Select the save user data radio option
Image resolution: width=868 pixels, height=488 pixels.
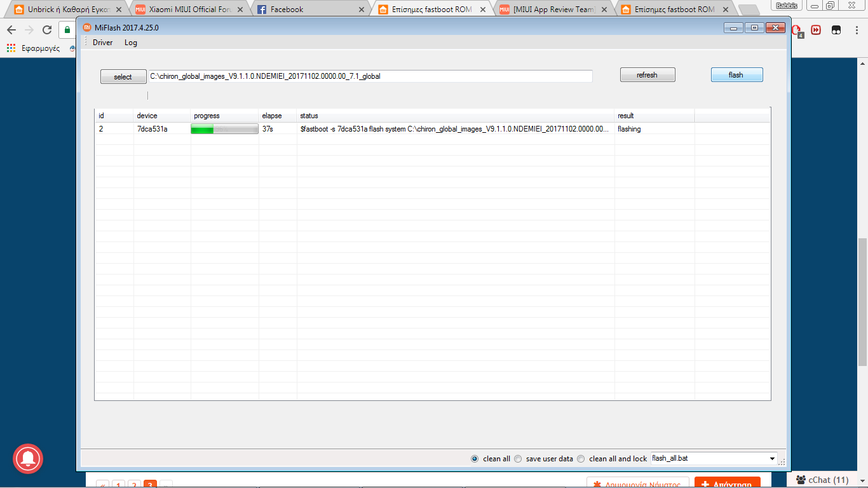pos(518,459)
